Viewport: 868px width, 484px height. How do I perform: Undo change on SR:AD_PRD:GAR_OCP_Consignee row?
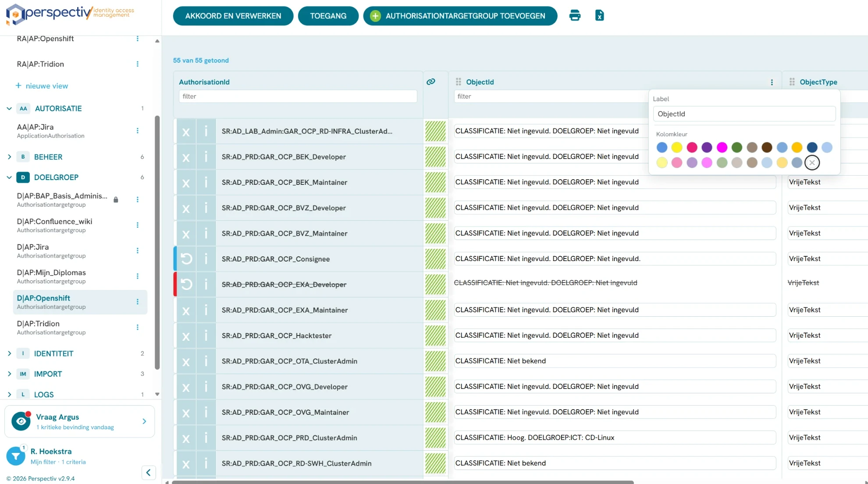coord(186,259)
